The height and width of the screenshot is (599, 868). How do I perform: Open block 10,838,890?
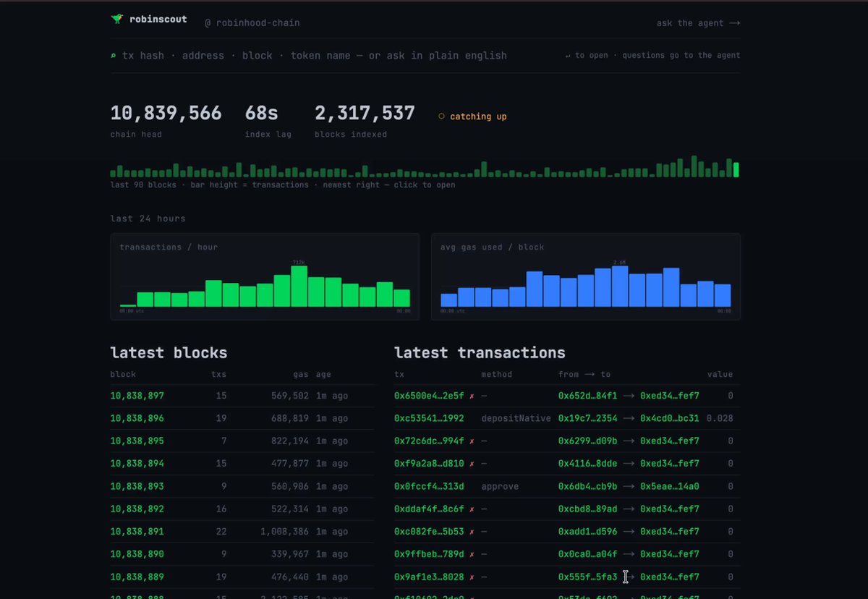pos(137,554)
